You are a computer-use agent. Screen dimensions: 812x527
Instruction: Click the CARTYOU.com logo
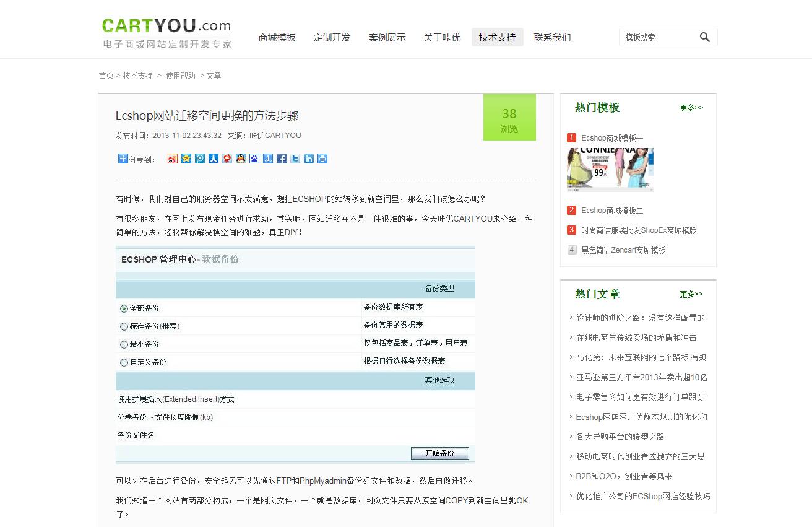166,33
